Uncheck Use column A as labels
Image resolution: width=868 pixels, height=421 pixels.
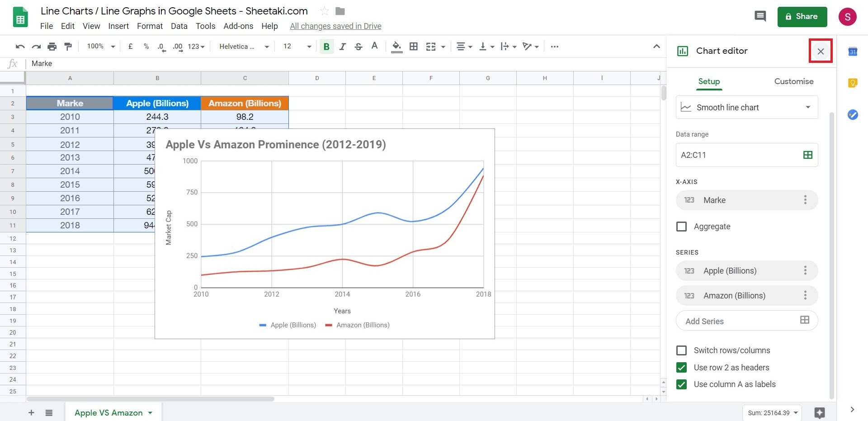click(x=681, y=384)
